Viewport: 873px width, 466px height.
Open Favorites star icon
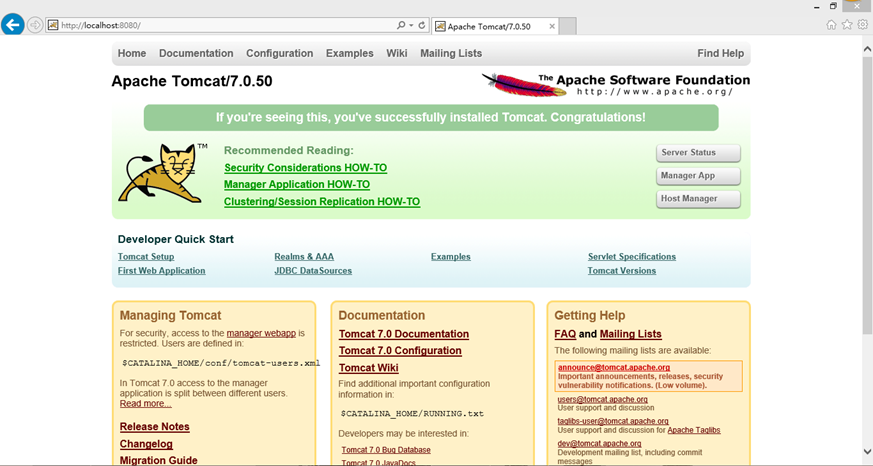847,24
